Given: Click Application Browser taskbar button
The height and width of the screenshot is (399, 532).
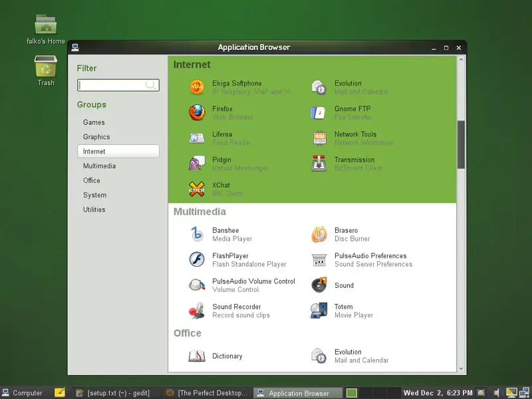Looking at the screenshot, I should 298,393.
